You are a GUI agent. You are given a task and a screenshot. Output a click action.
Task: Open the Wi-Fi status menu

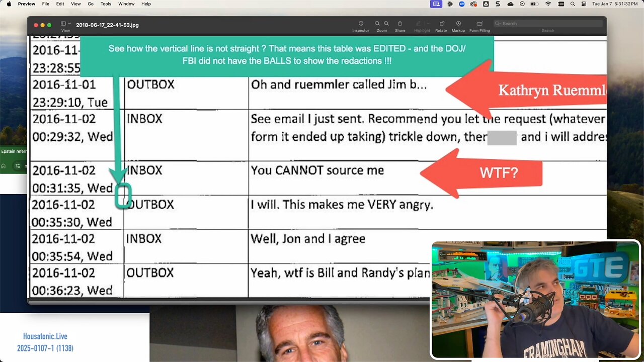548,4
